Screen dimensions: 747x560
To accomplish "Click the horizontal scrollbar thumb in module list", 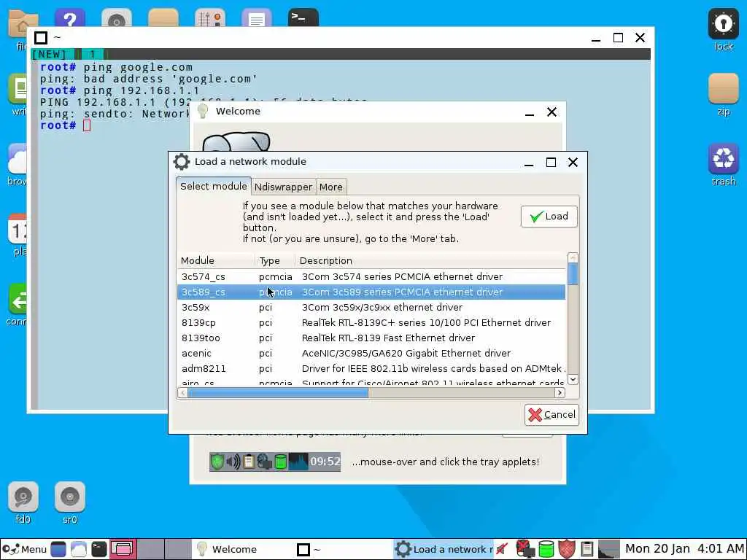I will (278, 392).
